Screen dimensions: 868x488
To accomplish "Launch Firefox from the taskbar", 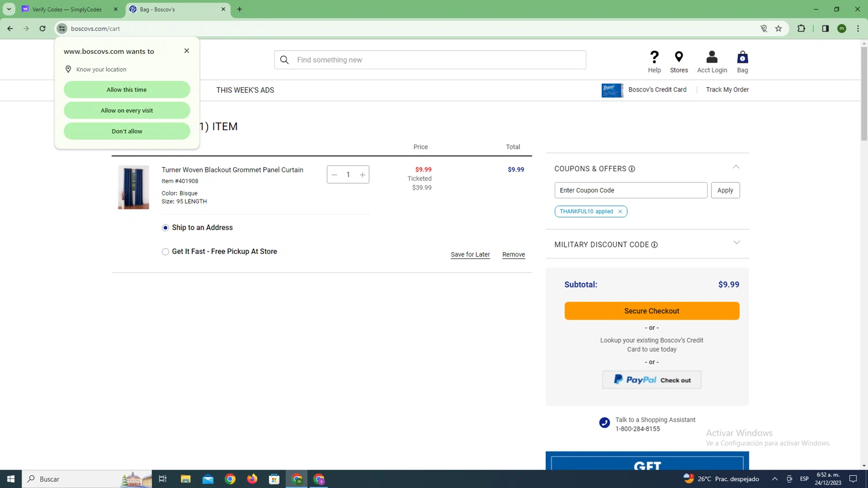I will pos(252,479).
